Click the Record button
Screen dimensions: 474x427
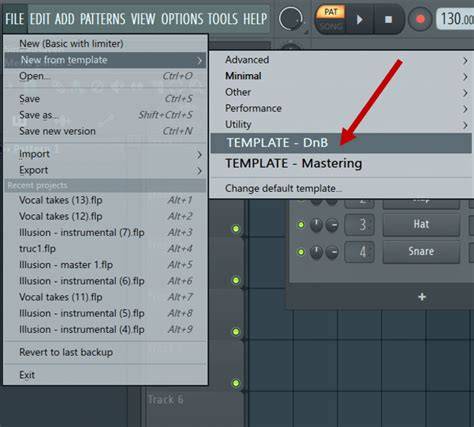(x=420, y=19)
